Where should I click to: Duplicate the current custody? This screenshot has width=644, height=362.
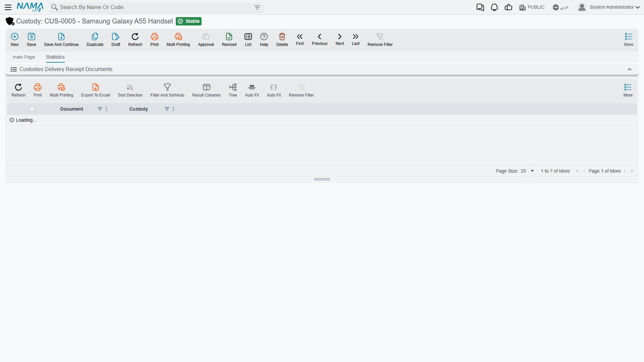tap(95, 40)
